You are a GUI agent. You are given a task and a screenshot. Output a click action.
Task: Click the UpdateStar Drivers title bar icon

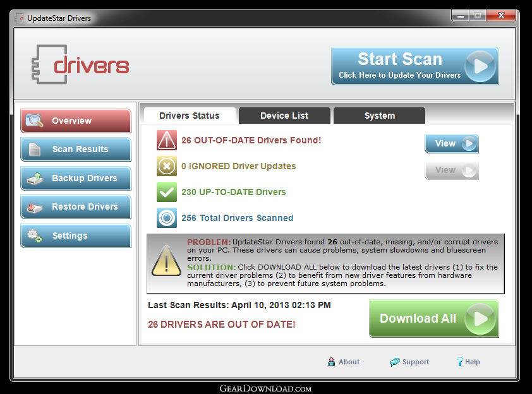click(x=19, y=18)
